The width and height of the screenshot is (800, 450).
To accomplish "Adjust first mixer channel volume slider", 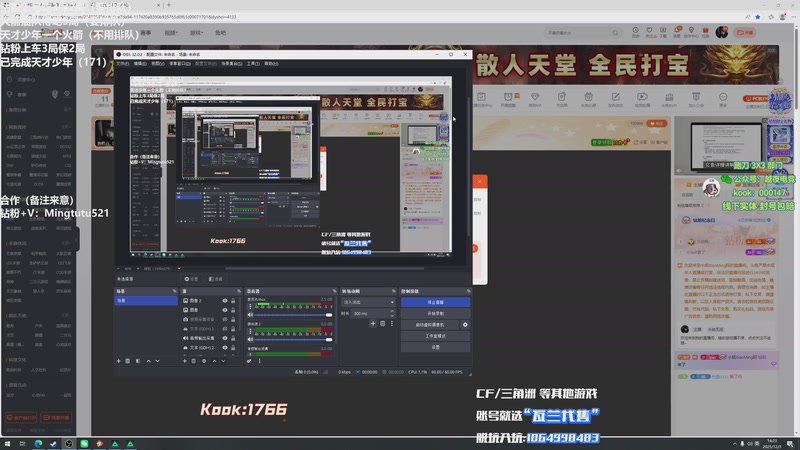I will coord(292,315).
